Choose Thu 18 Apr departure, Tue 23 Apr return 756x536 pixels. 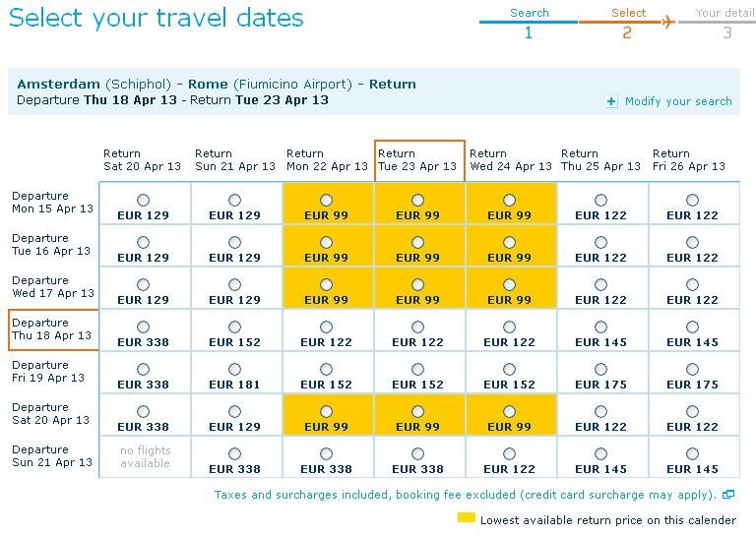pos(417,328)
